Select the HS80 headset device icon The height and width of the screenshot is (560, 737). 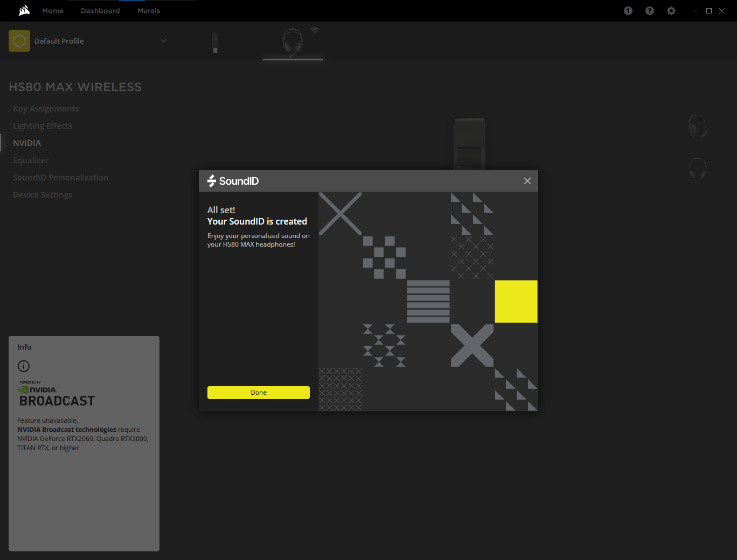point(293,42)
